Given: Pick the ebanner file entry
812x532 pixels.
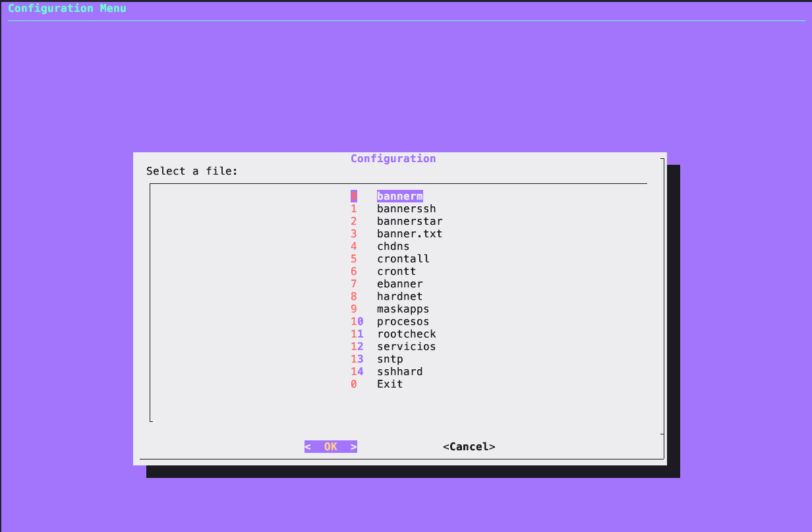Looking at the screenshot, I should click(x=399, y=284).
